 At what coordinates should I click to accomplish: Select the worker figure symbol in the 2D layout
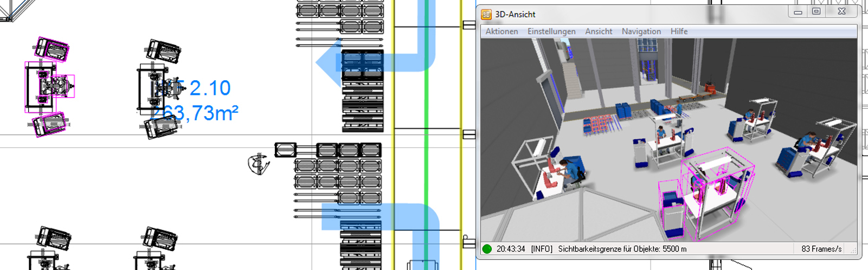click(x=259, y=164)
